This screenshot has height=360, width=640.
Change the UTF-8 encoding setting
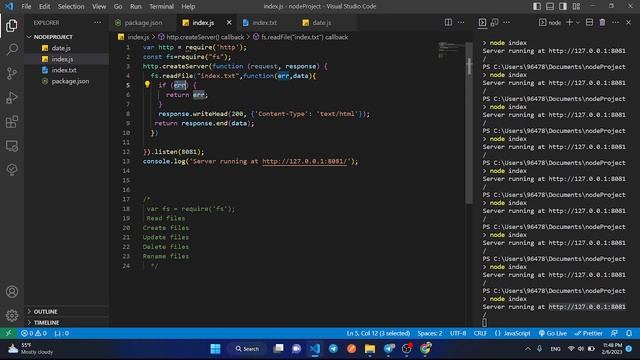point(458,333)
